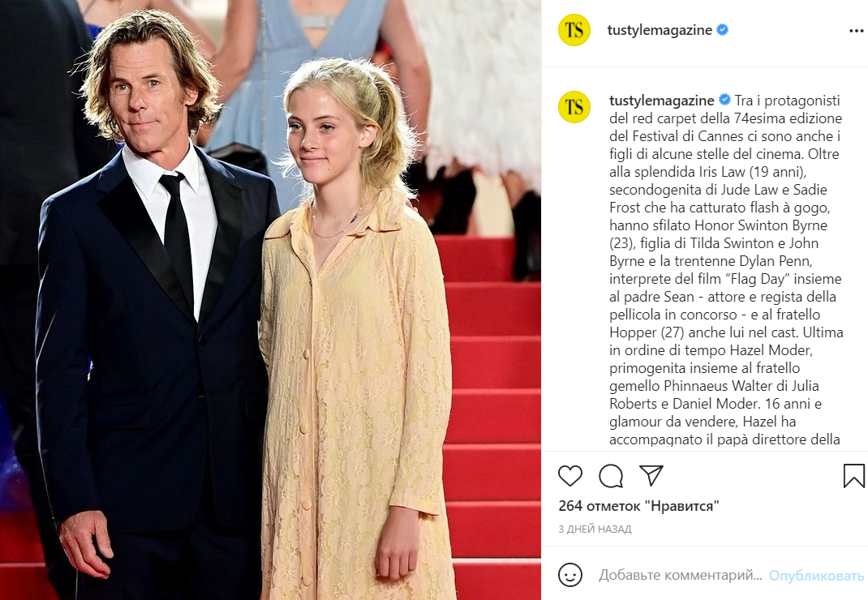
Task: Click verified badge beside caption username
Action: [x=724, y=101]
